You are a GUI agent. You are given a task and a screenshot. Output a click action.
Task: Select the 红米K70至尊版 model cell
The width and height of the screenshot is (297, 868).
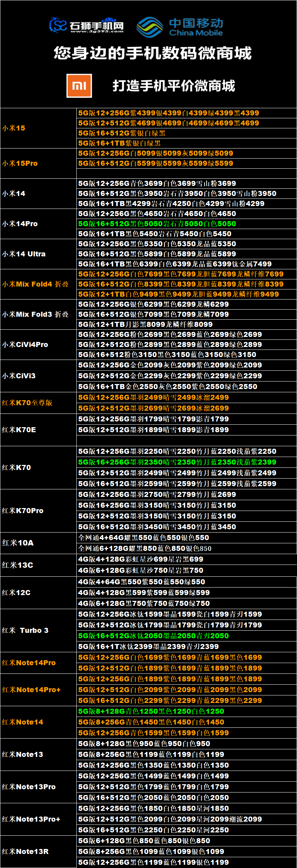coord(38,403)
